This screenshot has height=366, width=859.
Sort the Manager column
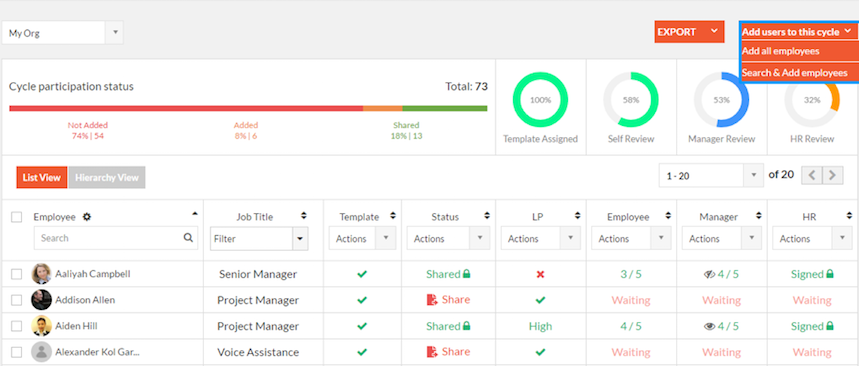[758, 216]
